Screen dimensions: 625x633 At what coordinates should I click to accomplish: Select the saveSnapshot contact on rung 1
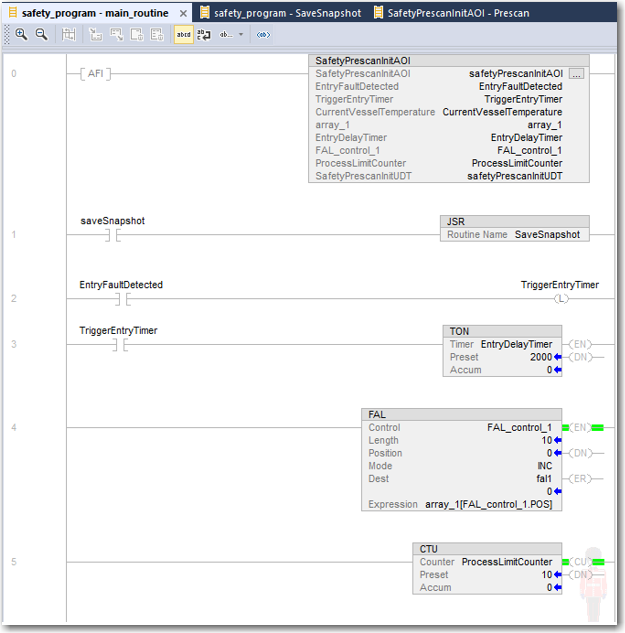tap(113, 235)
